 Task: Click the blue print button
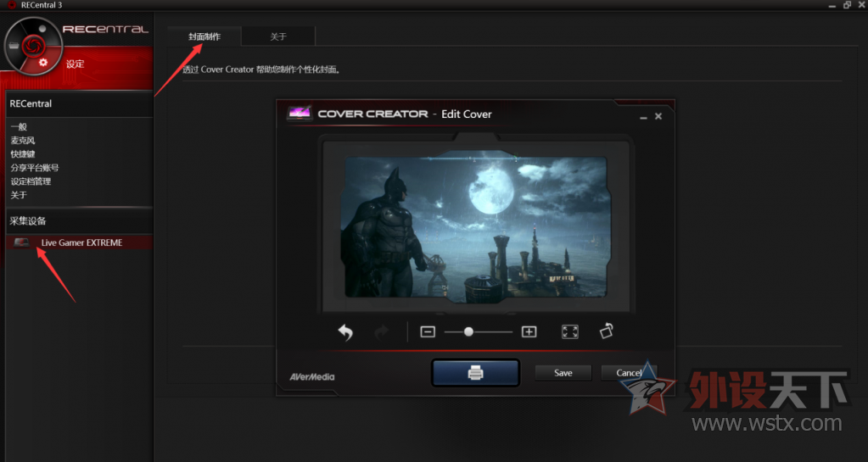coord(475,372)
